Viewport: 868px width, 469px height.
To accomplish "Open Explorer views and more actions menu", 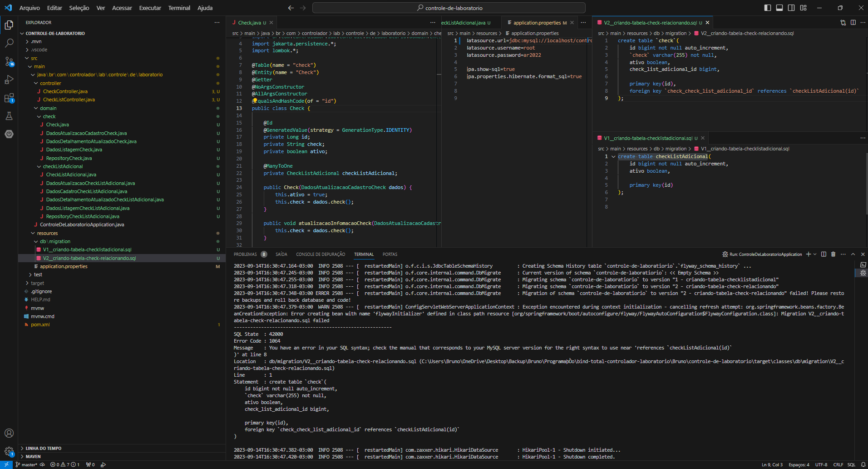I will click(217, 22).
